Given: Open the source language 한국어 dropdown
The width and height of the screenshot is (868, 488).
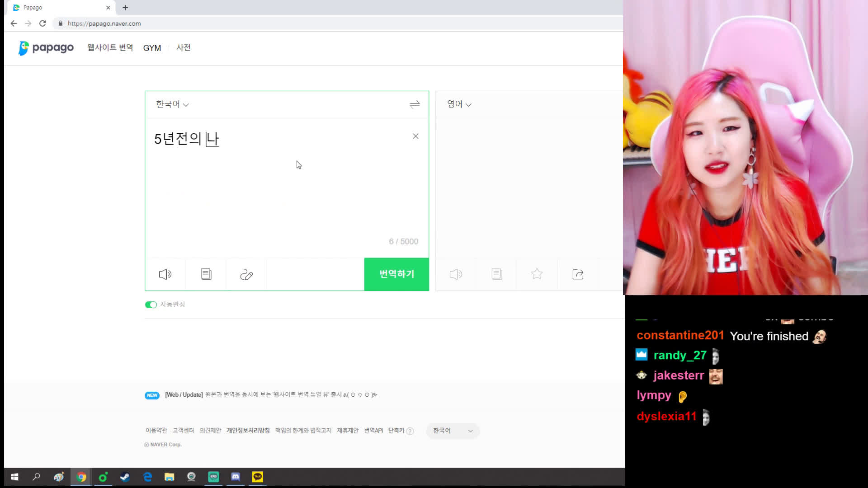Looking at the screenshot, I should pyautogui.click(x=172, y=104).
